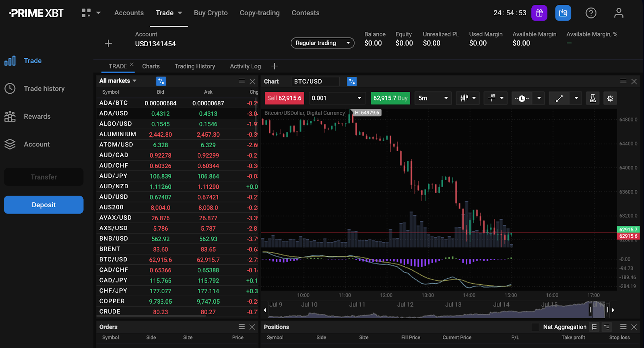Open chart settings gear icon
The height and width of the screenshot is (348, 644).
point(610,98)
